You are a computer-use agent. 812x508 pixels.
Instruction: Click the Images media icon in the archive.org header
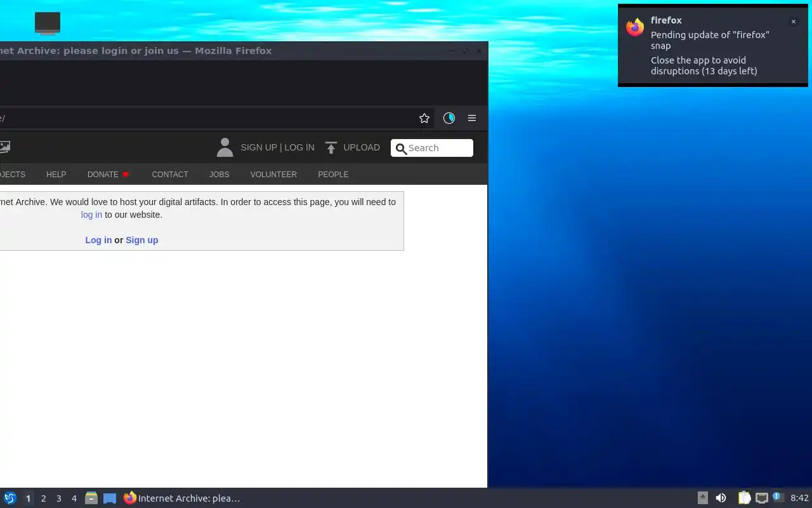4,147
